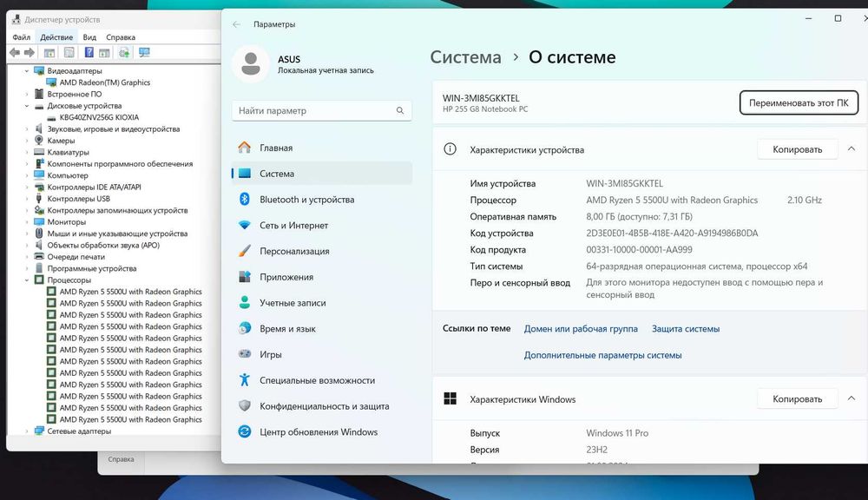Click the ASUS user avatar icon
Image resolution: width=868 pixels, height=500 pixels.
click(x=251, y=63)
